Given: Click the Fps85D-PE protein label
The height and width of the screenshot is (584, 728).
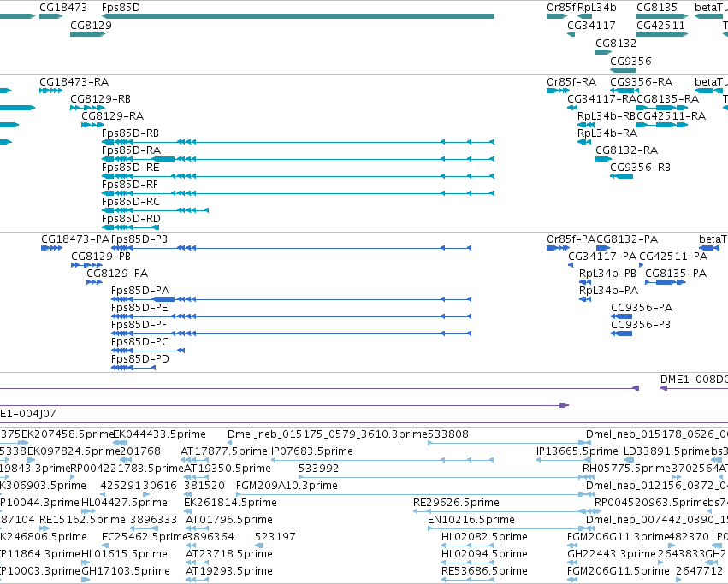Looking at the screenshot, I should point(139,309).
